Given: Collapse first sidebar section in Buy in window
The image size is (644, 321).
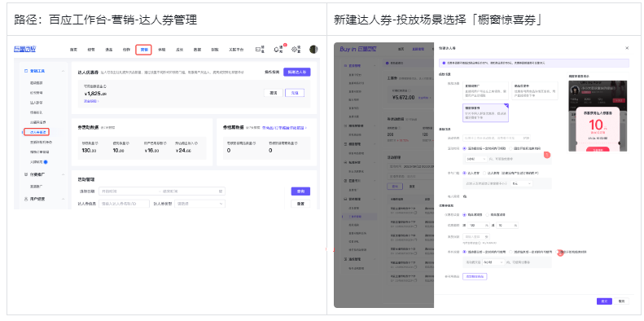Looking at the screenshot, I should pos(375,66).
